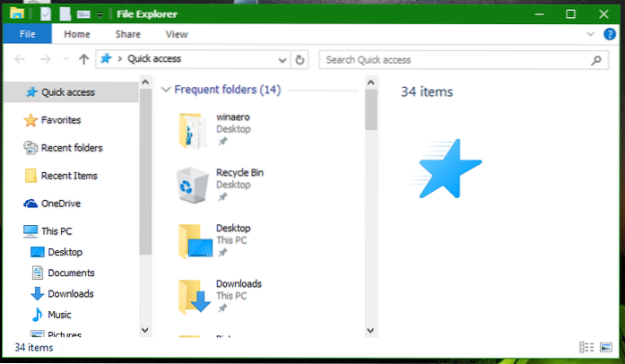Viewport: 625px width, 364px height.
Task: Open address bar history dropdown
Action: pyautogui.click(x=282, y=60)
